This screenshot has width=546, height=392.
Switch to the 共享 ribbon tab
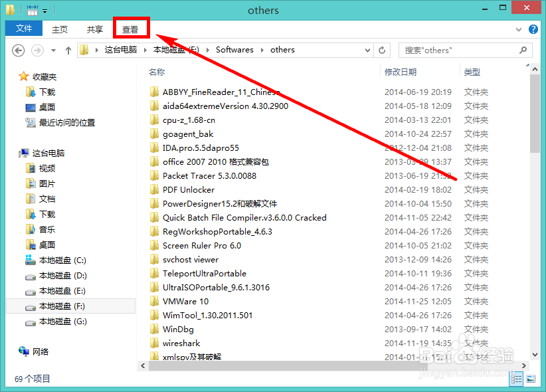[x=95, y=30]
